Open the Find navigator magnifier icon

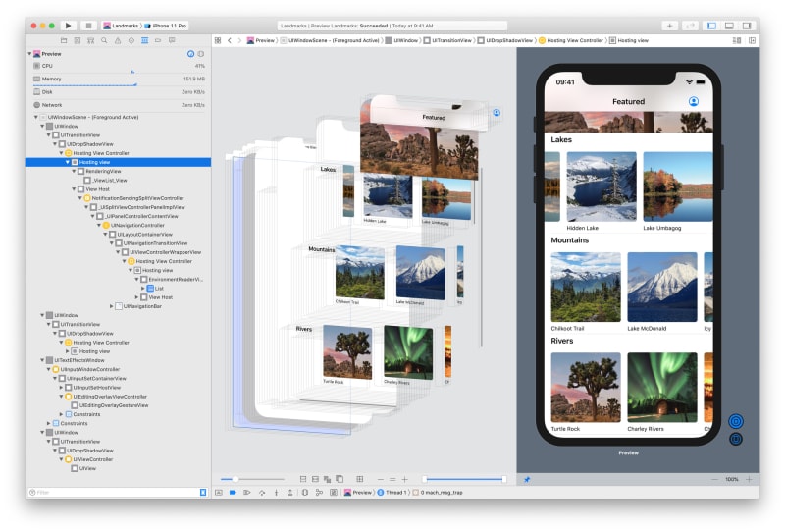104,40
